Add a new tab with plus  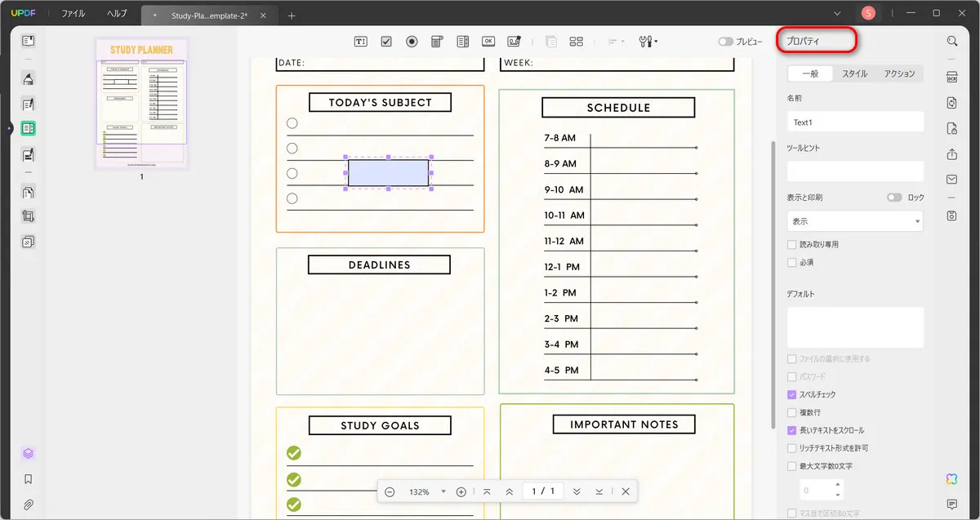(292, 16)
